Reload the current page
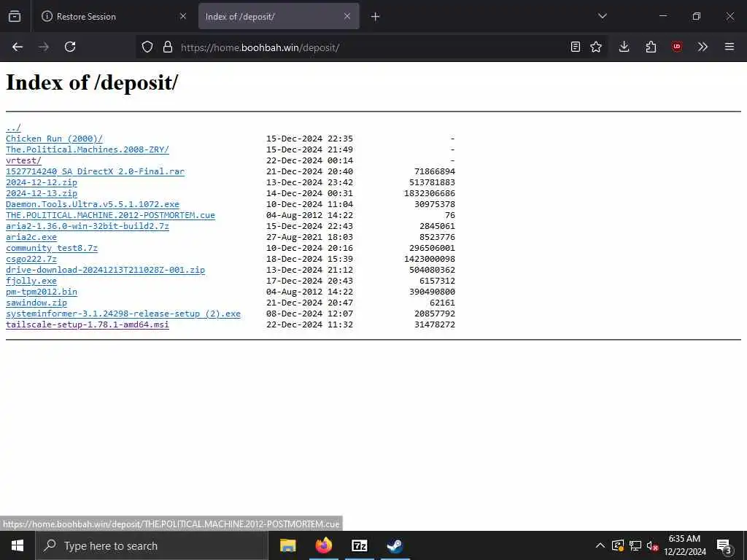The image size is (747, 560). coord(70,47)
